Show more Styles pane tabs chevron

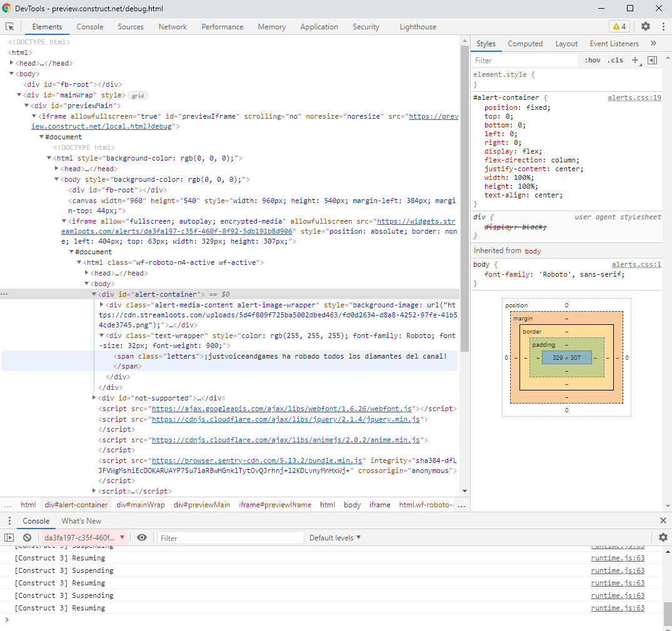tap(653, 43)
